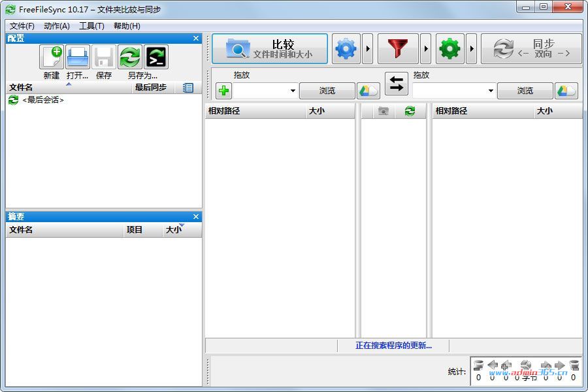
Task: Click the 正在搜索程序的更新... status text
Action: point(393,346)
